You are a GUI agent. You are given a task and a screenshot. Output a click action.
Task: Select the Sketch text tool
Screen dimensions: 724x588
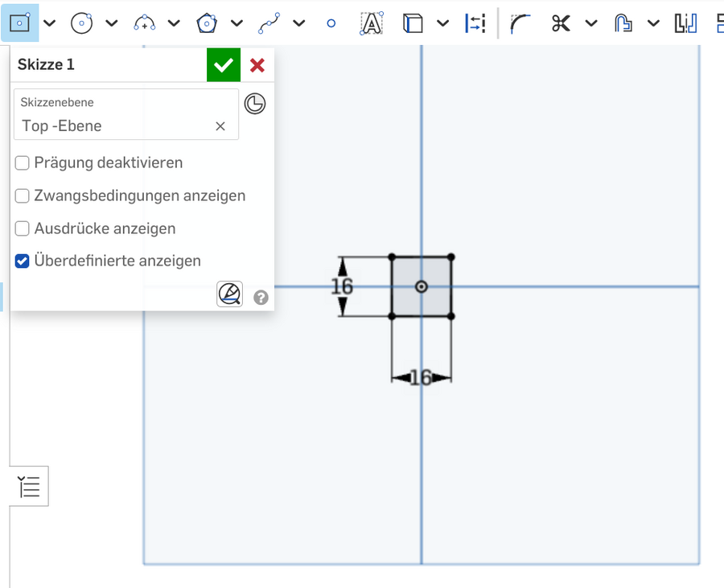370,23
